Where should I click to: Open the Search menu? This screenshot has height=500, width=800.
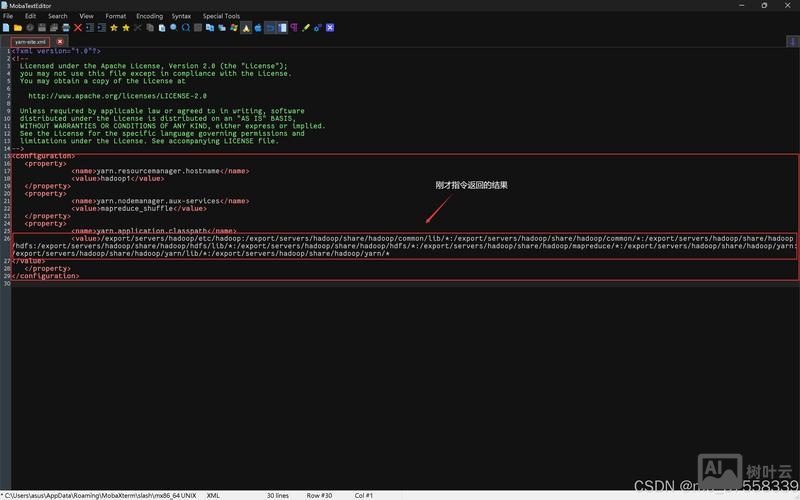[x=58, y=16]
